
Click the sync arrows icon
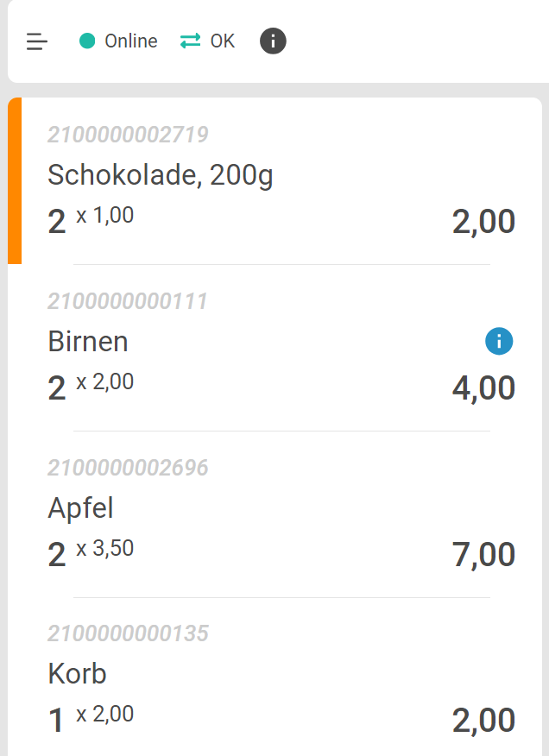190,41
